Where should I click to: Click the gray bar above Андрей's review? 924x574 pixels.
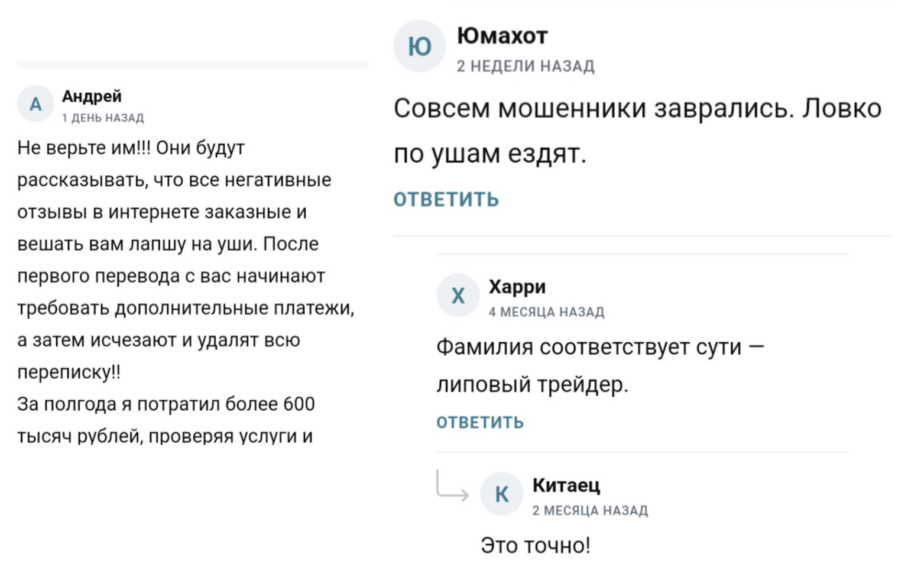193,64
